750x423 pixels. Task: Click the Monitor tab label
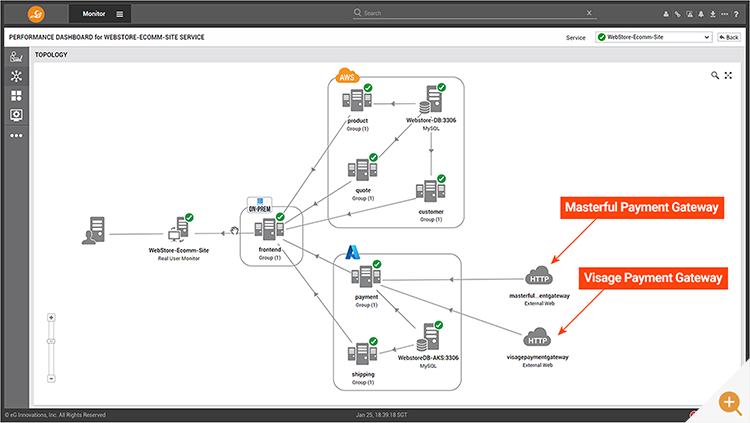(94, 14)
